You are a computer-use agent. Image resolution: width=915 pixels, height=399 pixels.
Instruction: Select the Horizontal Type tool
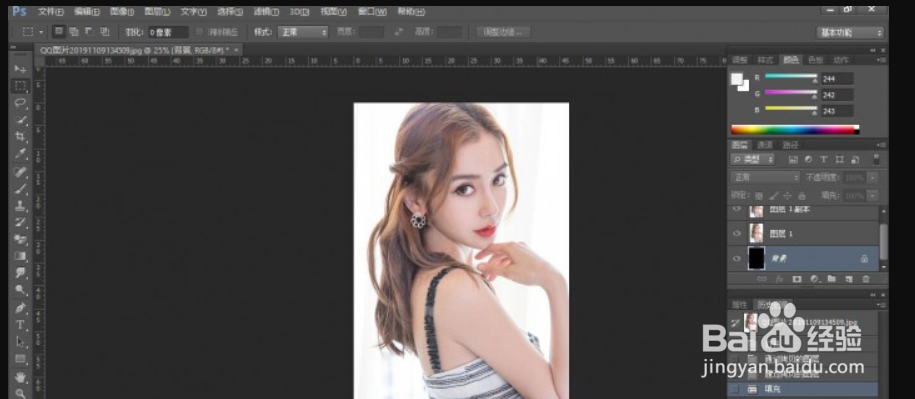click(x=20, y=324)
